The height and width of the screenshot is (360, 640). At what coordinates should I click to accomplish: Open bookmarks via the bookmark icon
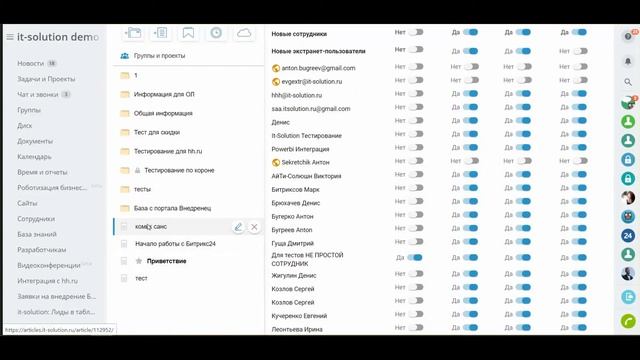tap(188, 33)
